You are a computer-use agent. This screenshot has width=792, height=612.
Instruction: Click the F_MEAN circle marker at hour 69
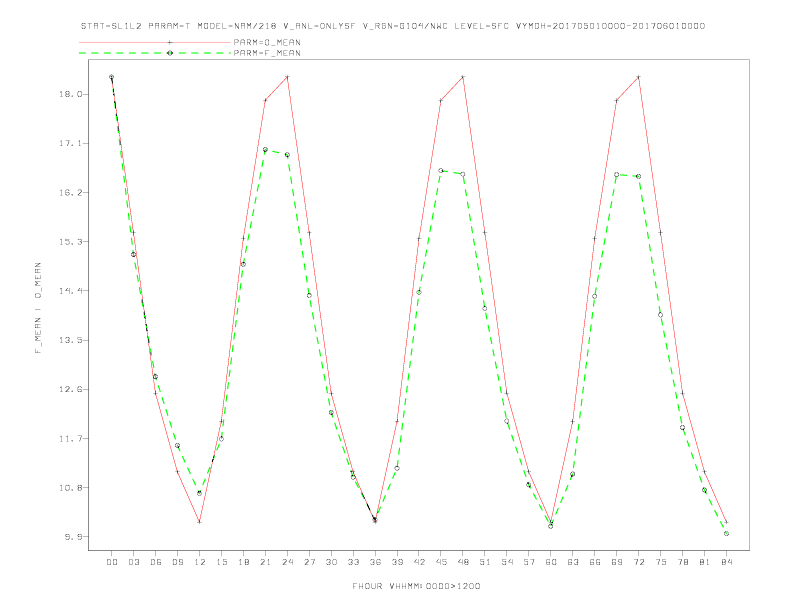point(617,174)
